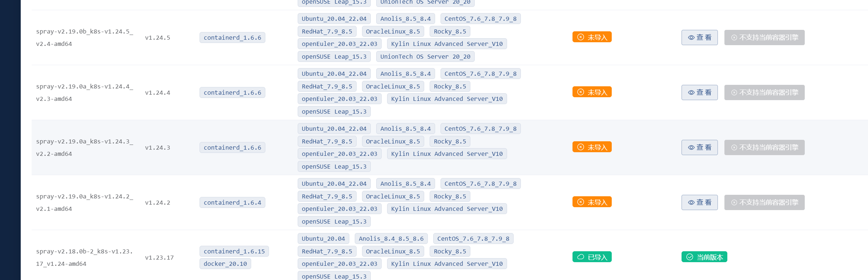Click the eye icon in v1.24.3's 查看 button
Screen dimensions: 868x280
tap(691, 147)
